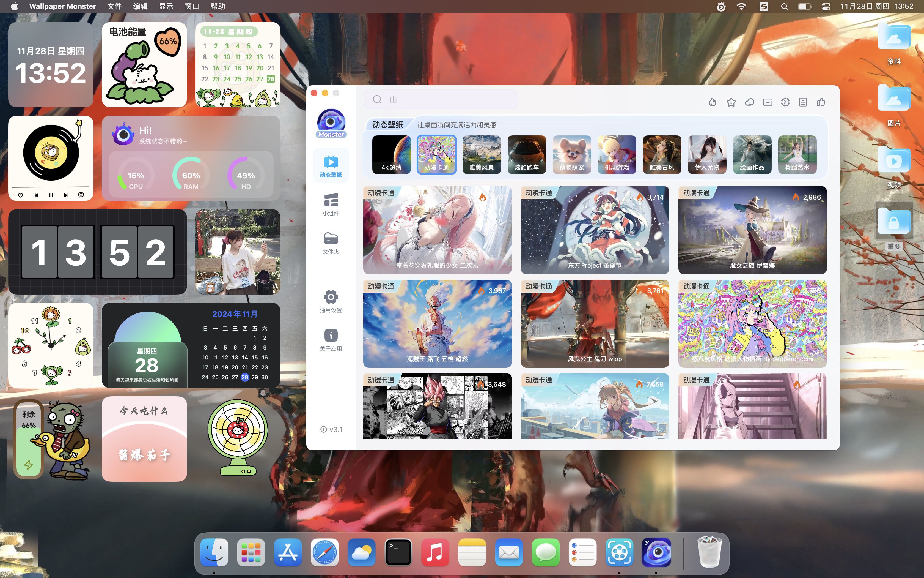Launch Terminal from the Dock
The width and height of the screenshot is (924, 578).
[398, 552]
